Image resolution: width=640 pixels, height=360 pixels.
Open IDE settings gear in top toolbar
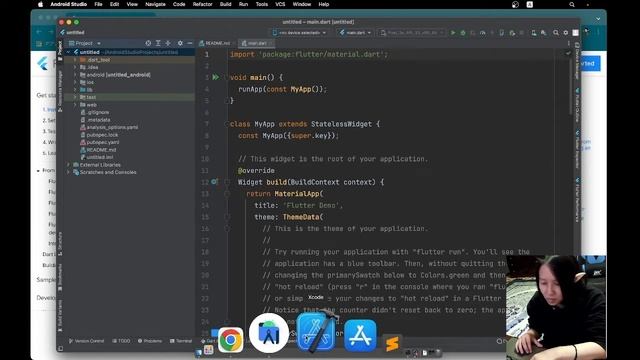[x=565, y=33]
